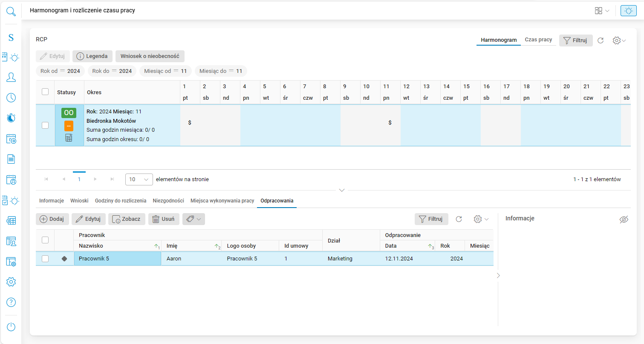Viewport: 644px width, 344px height.
Task: Sort by the Nazwisko column header
Action: (x=91, y=246)
